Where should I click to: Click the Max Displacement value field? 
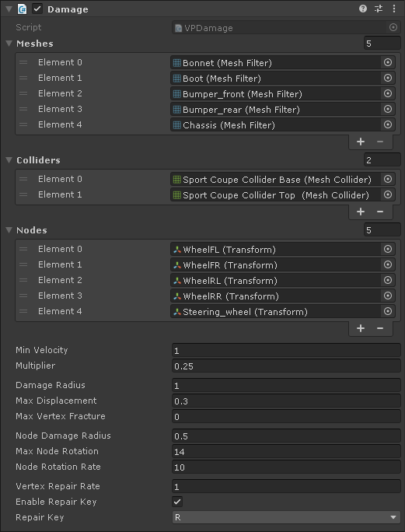click(x=286, y=401)
